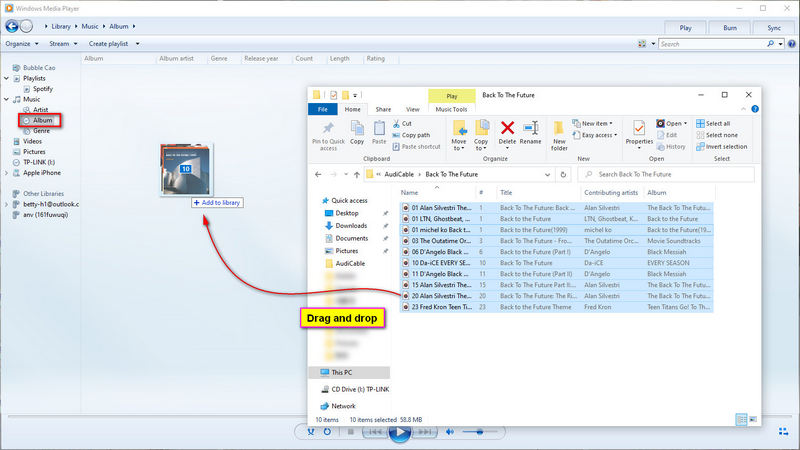This screenshot has width=800, height=450.
Task: Open the New item dropdown
Action: click(592, 123)
